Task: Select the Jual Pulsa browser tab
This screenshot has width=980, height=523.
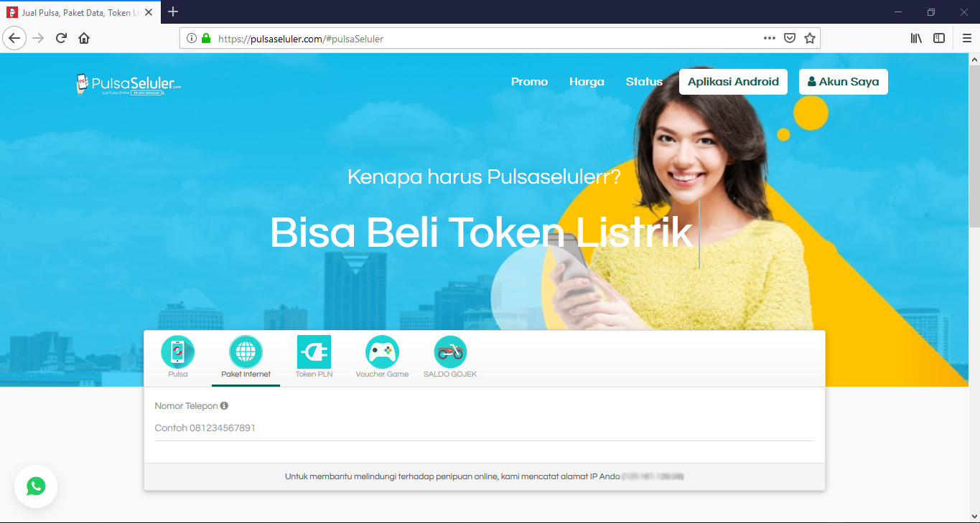Action: pos(82,12)
